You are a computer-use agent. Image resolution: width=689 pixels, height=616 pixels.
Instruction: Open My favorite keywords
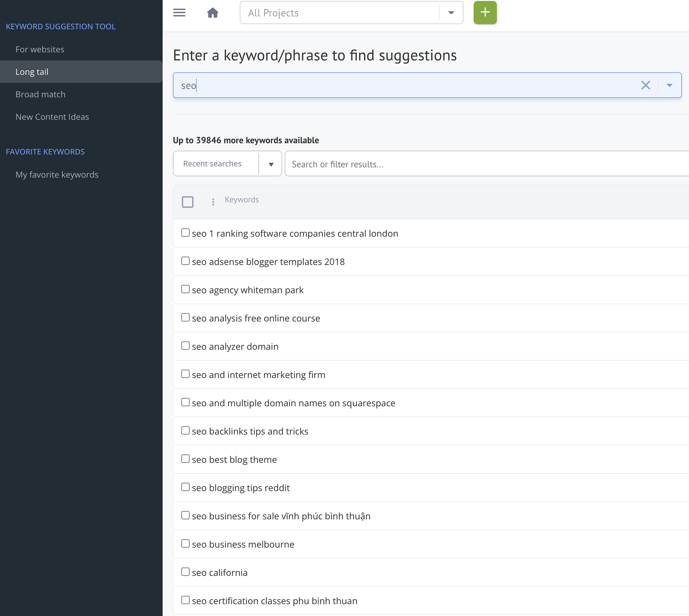[x=57, y=175]
